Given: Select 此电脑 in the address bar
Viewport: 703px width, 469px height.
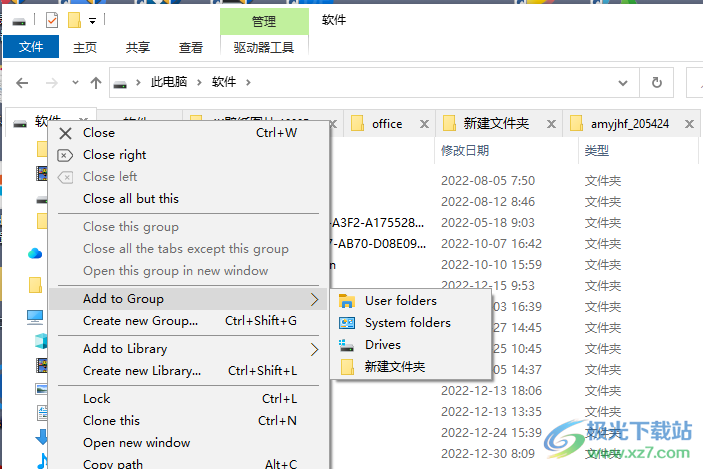Looking at the screenshot, I should pos(169,82).
